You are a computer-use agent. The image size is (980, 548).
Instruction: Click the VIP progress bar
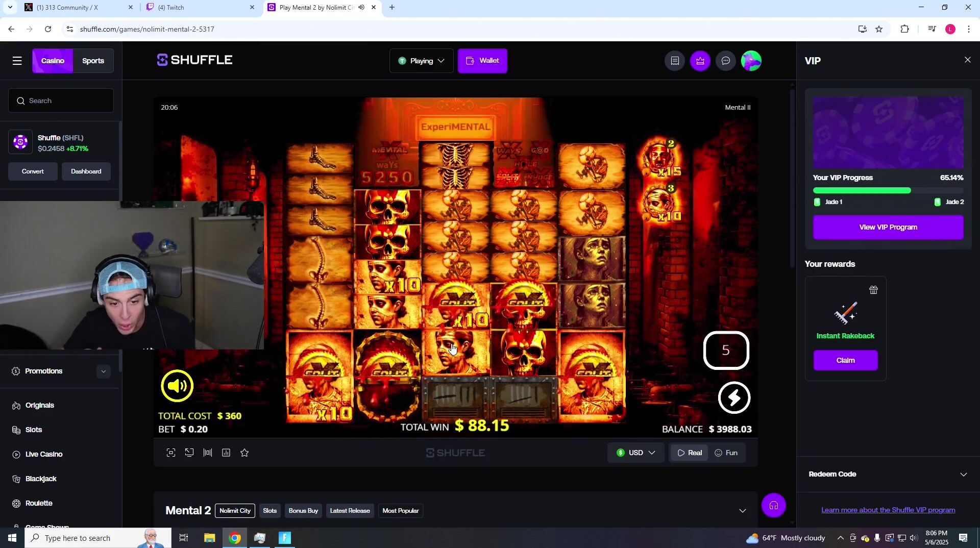point(888,190)
